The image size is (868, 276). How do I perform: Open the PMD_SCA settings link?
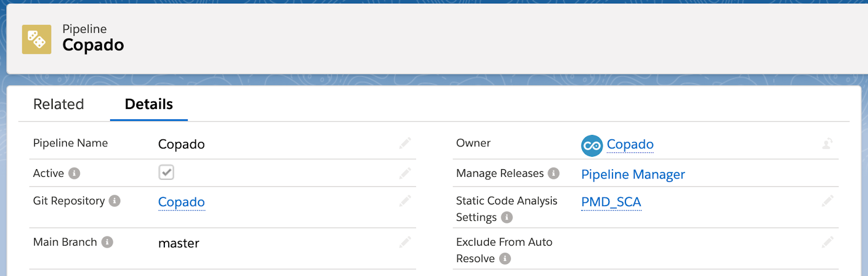(x=611, y=202)
